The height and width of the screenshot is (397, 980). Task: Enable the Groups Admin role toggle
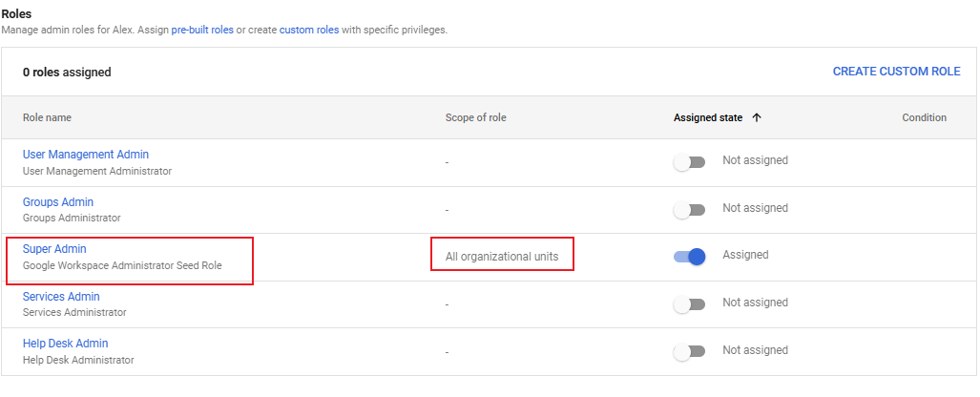(689, 209)
